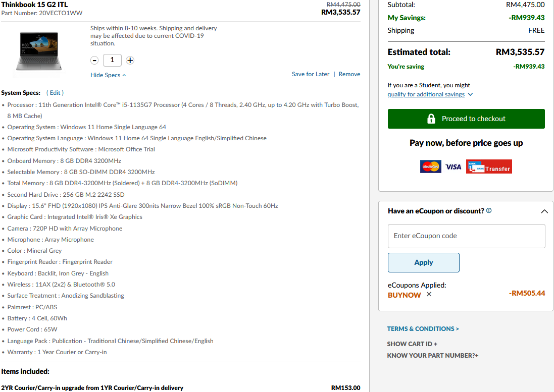This screenshot has width=554, height=392.
Task: Proceed to checkout
Action: 466,119
